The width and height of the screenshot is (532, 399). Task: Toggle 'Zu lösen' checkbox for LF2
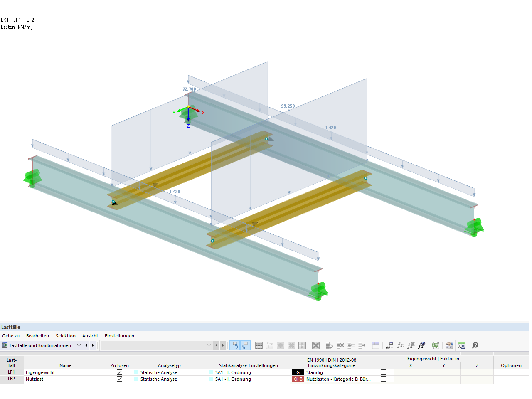point(120,379)
